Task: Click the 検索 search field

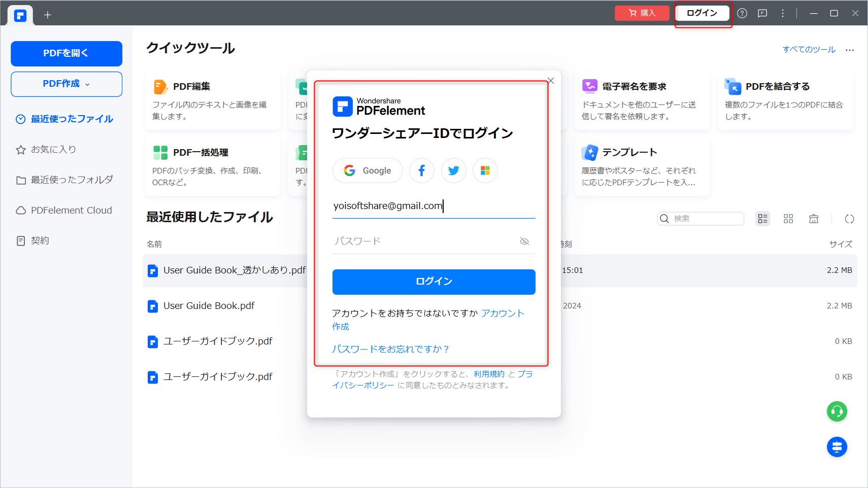Action: click(x=700, y=219)
